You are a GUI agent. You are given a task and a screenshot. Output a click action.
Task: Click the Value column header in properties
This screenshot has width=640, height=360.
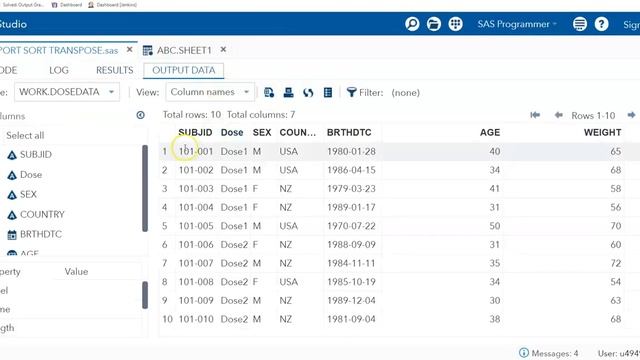tap(76, 271)
